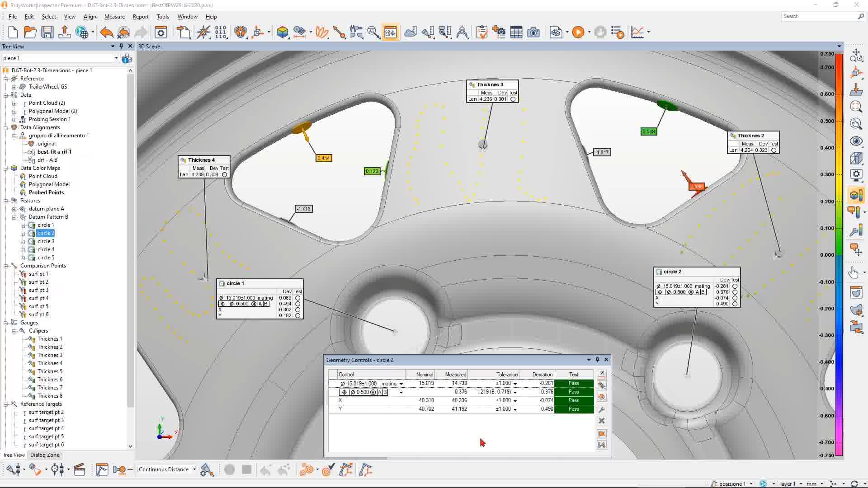
Task: Click the highlighted feature control toolbar icon
Action: click(390, 32)
